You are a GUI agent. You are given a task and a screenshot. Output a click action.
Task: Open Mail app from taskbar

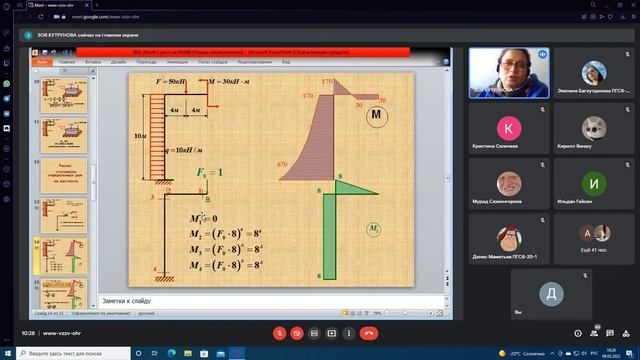(221, 353)
